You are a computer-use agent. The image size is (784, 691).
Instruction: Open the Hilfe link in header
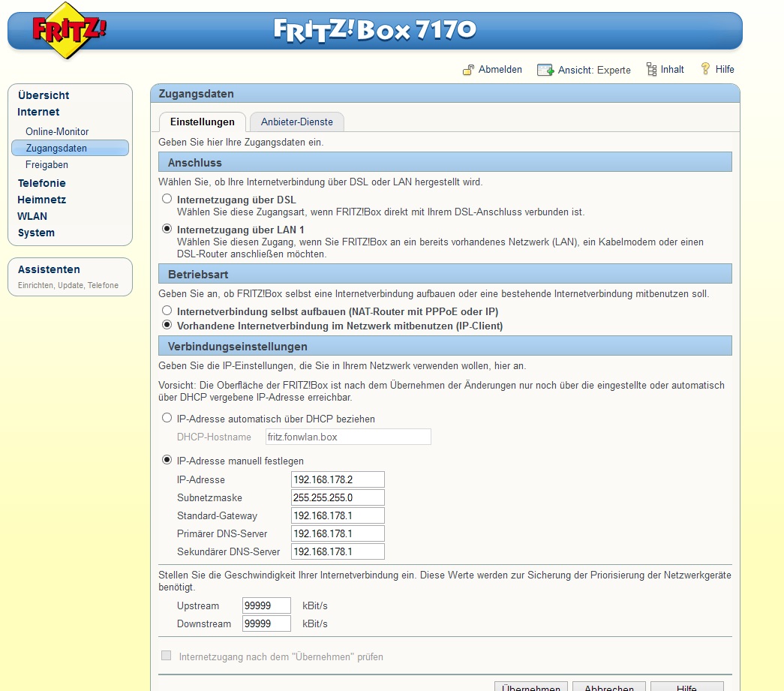pyautogui.click(x=725, y=70)
